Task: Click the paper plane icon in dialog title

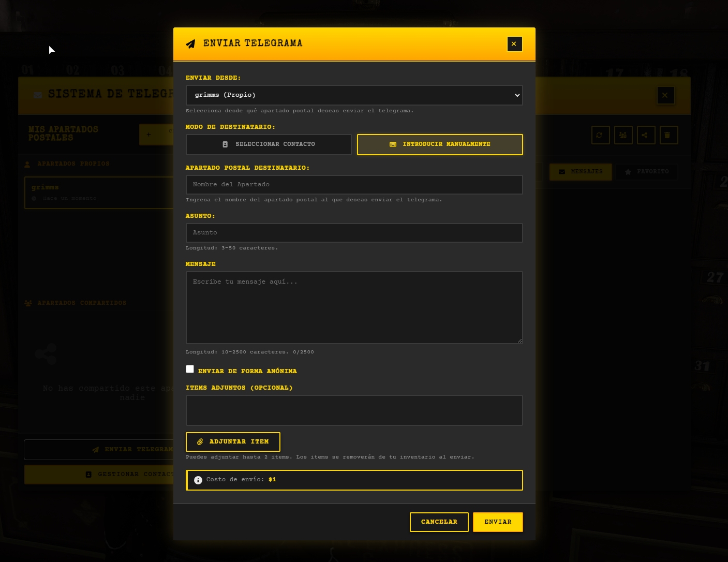Action: tap(190, 44)
